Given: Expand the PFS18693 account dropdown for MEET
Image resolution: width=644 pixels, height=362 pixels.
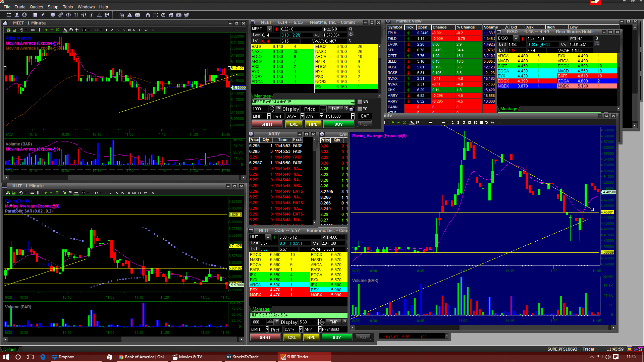Looking at the screenshot, I should click(353, 116).
